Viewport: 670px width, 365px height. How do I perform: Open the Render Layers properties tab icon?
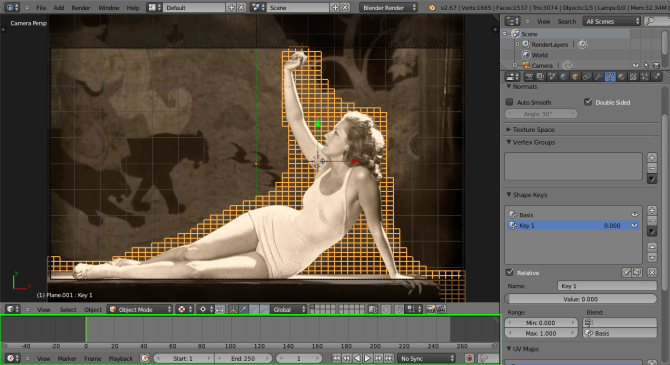point(541,77)
